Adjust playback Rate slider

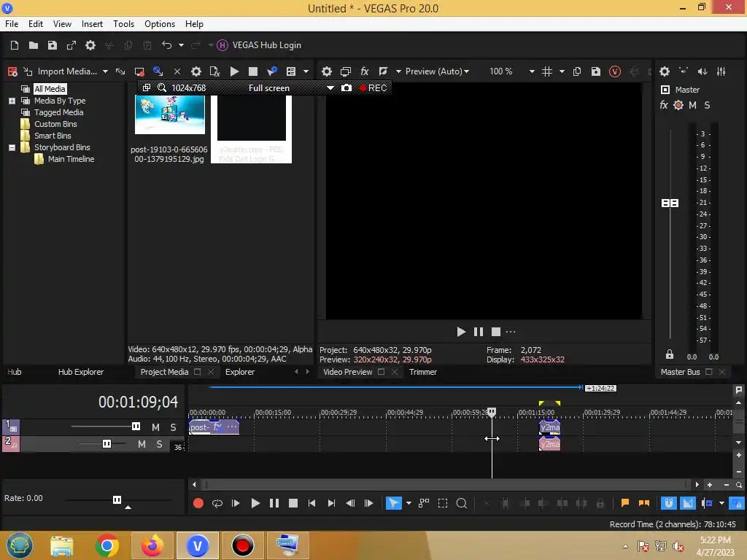pos(117,499)
